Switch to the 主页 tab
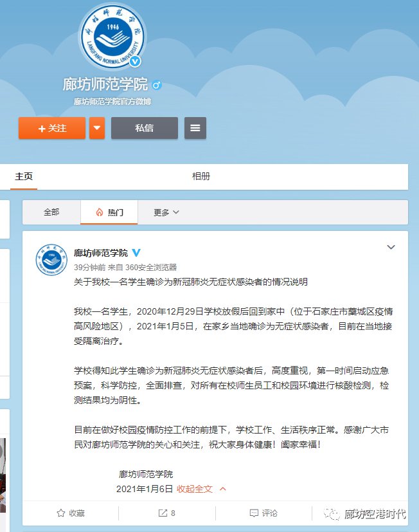 [24, 176]
